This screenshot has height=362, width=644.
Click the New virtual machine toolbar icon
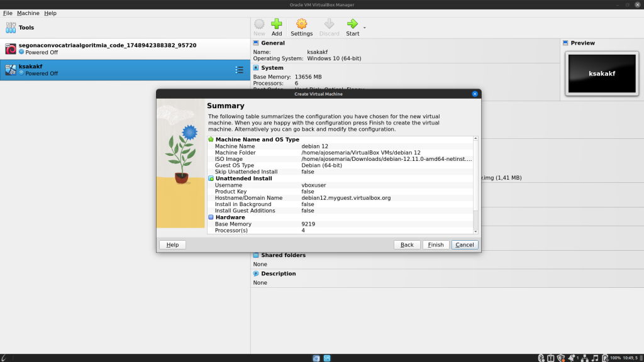tap(259, 24)
